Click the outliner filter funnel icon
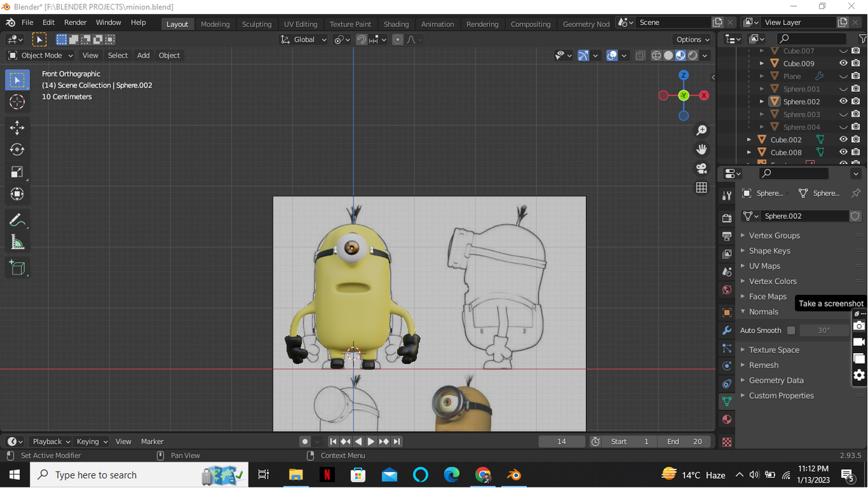Image resolution: width=868 pixels, height=488 pixels. point(863,39)
